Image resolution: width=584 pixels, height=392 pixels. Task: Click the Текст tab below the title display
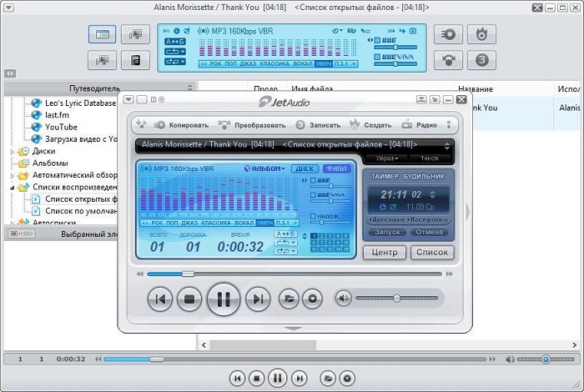click(429, 158)
